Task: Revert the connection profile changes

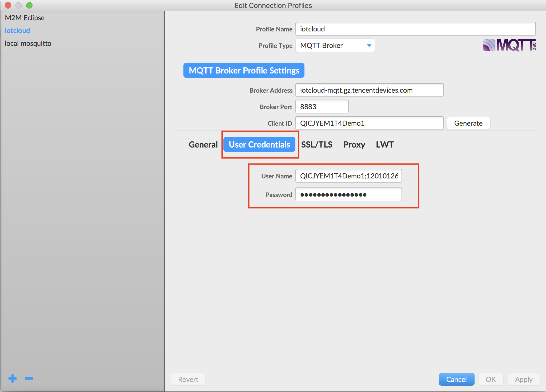Action: (188, 379)
